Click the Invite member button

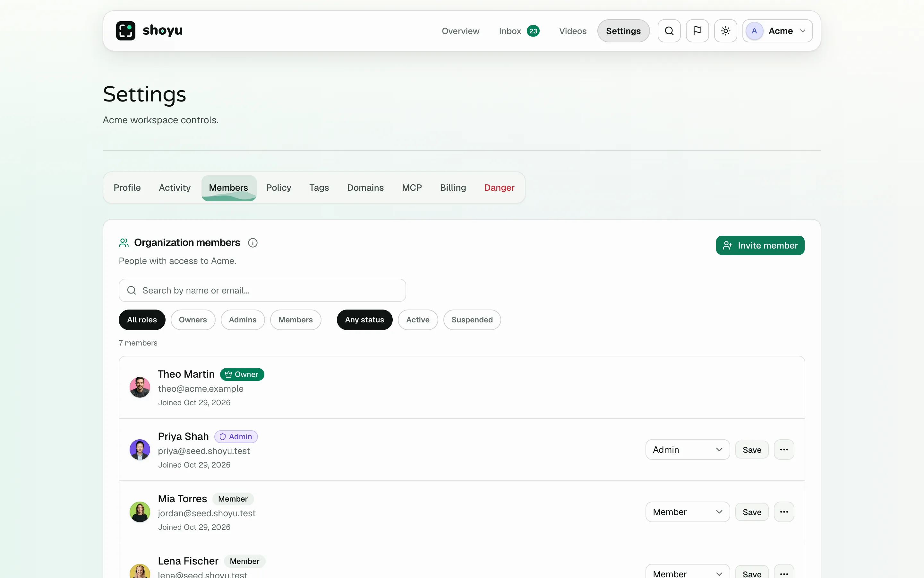[x=760, y=245]
